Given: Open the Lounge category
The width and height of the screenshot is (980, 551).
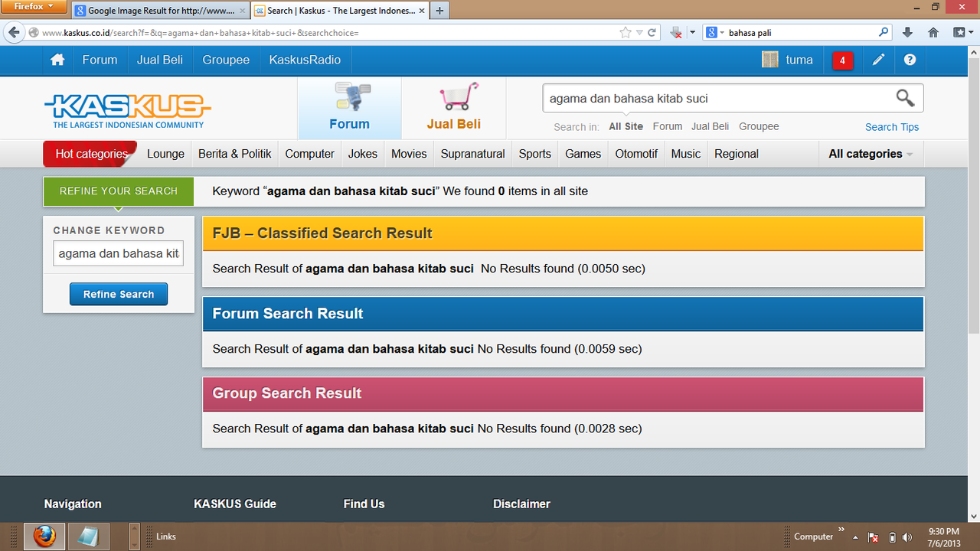Looking at the screenshot, I should [x=165, y=154].
